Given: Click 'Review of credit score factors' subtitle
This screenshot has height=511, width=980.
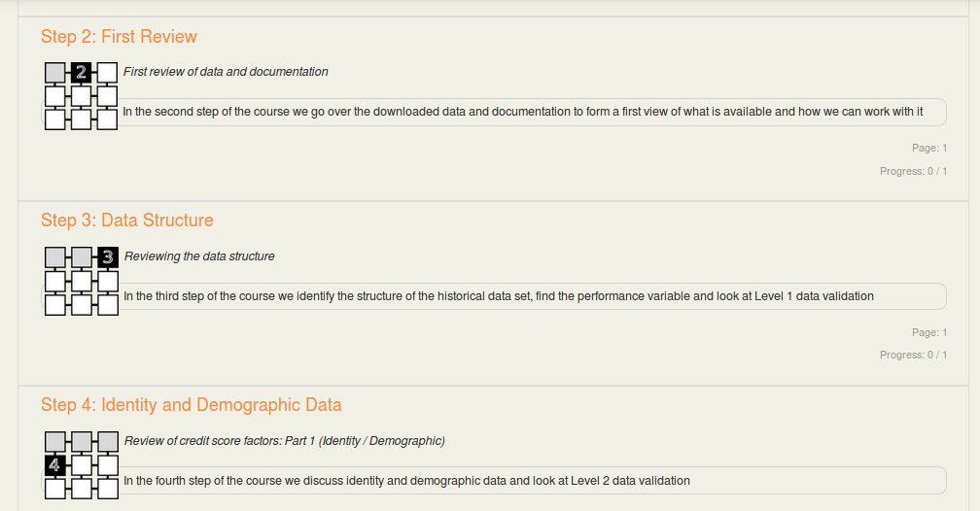Looking at the screenshot, I should 284,440.
